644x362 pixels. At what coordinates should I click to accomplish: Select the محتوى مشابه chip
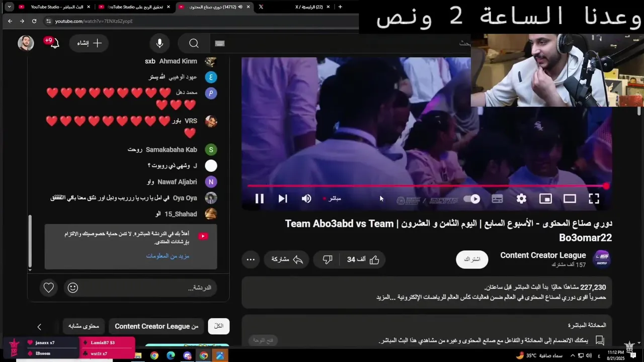(84, 326)
